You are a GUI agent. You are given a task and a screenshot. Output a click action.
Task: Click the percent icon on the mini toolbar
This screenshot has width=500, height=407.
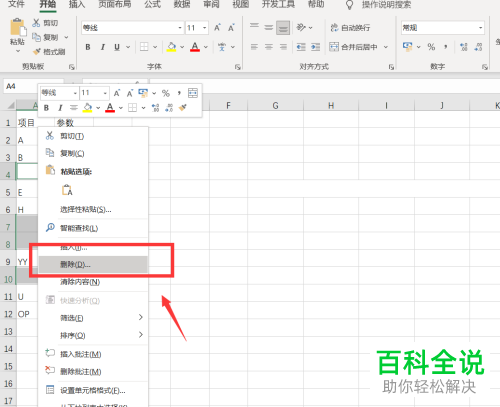(x=166, y=93)
